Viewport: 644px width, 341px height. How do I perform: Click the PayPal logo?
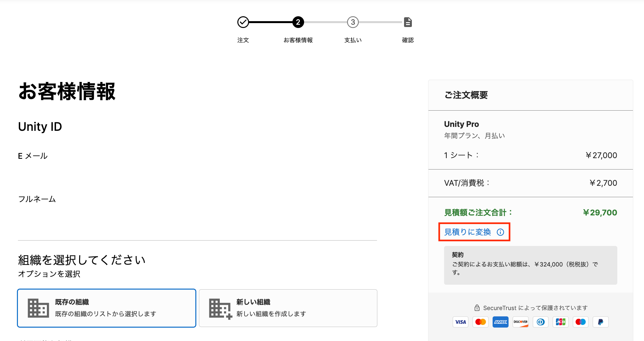coord(601,322)
